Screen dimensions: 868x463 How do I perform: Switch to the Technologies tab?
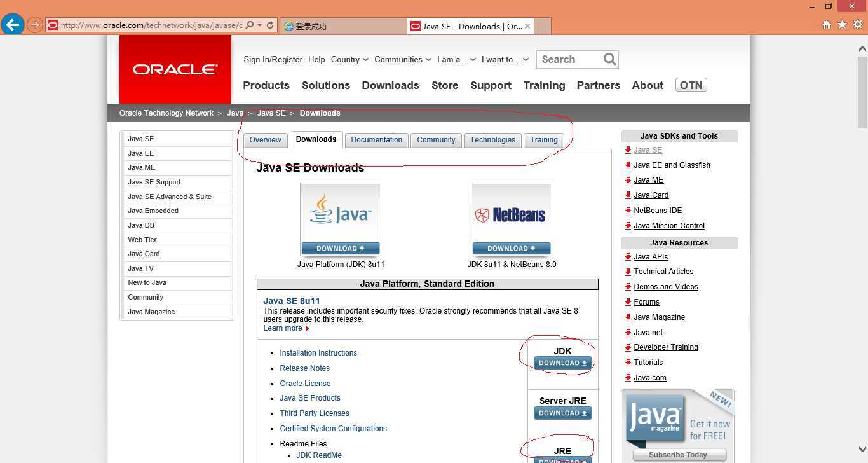tap(492, 140)
